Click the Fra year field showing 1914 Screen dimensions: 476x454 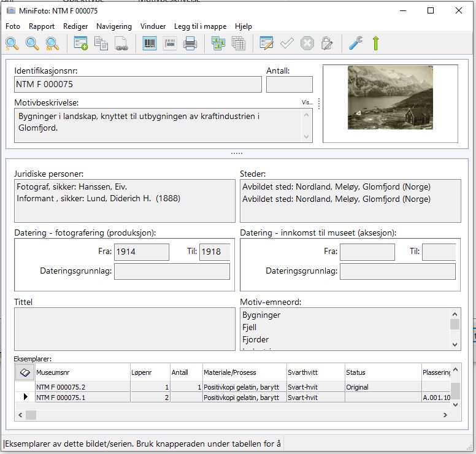(x=141, y=252)
